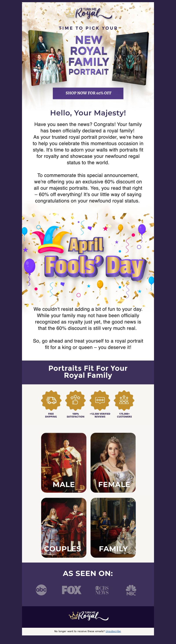Click the 175,000+ Customers badge
Screen dimensions: 176x644
coord(124,400)
